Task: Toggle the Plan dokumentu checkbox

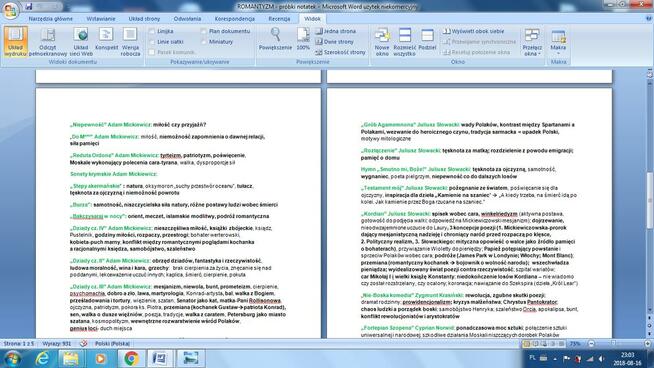Action: pyautogui.click(x=204, y=31)
